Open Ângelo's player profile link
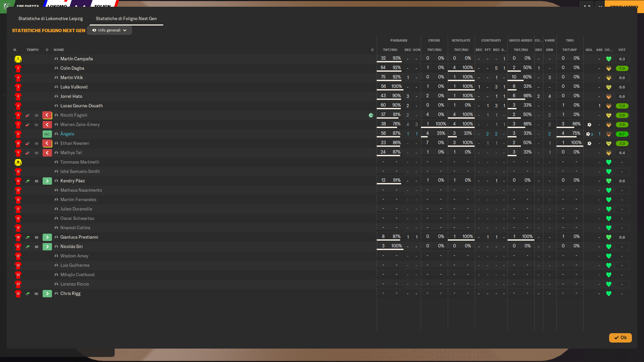Screen dimensions: 644x362 pyautogui.click(x=67, y=134)
